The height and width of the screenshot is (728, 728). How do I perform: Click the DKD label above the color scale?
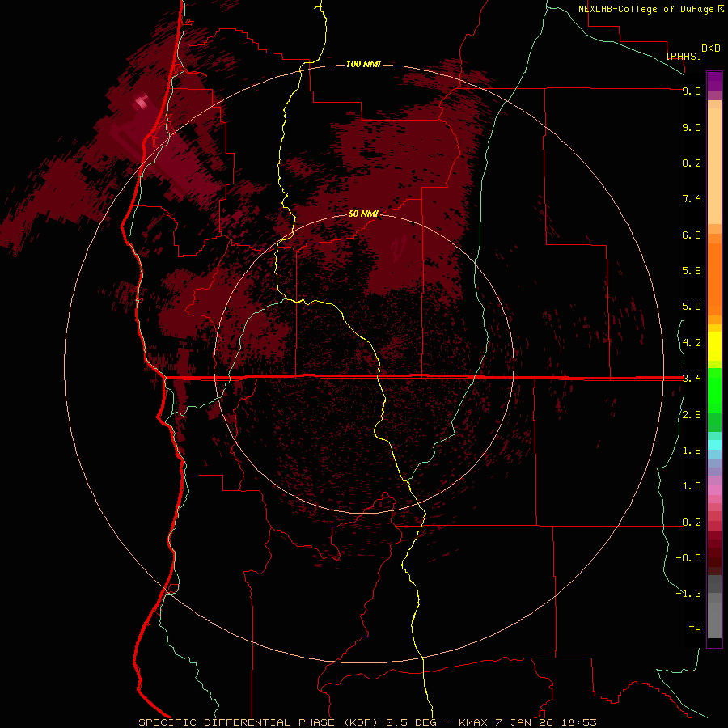point(711,49)
